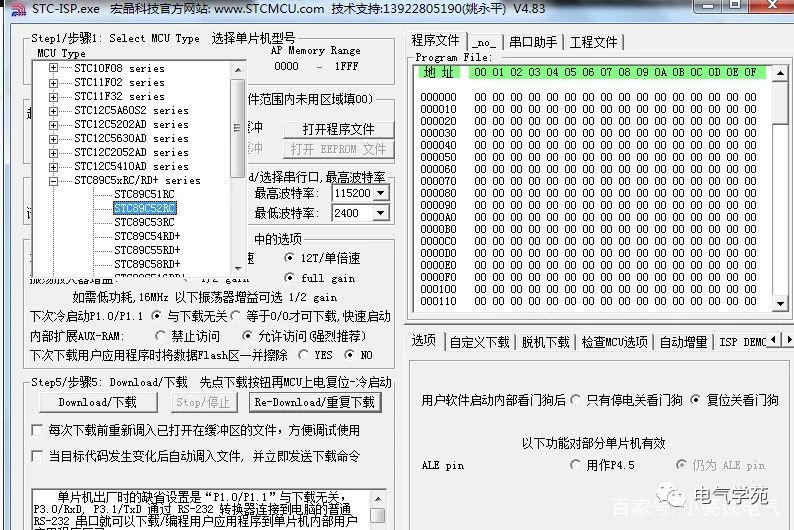Expand the STC11F02 series tree node
The width and height of the screenshot is (794, 530).
point(53,82)
